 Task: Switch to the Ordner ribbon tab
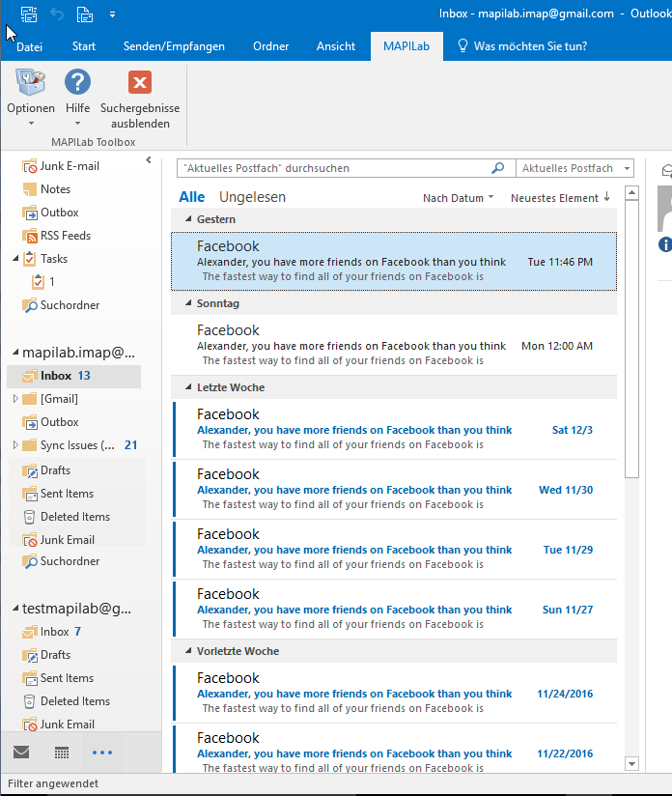tap(270, 46)
